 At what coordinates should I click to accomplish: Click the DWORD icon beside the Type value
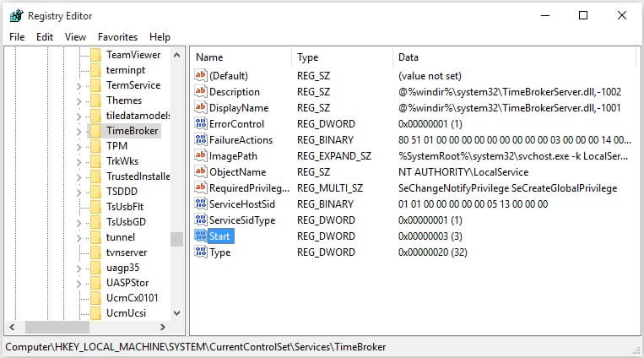[201, 252]
